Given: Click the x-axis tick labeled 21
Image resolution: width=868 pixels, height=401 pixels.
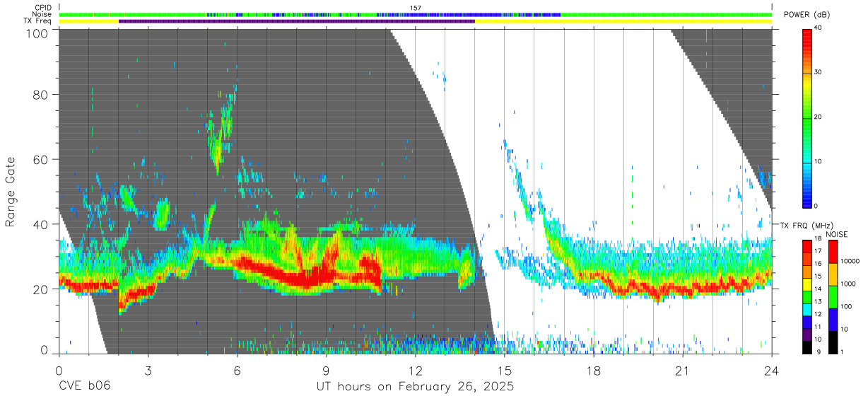Looking at the screenshot, I should coord(683,371).
